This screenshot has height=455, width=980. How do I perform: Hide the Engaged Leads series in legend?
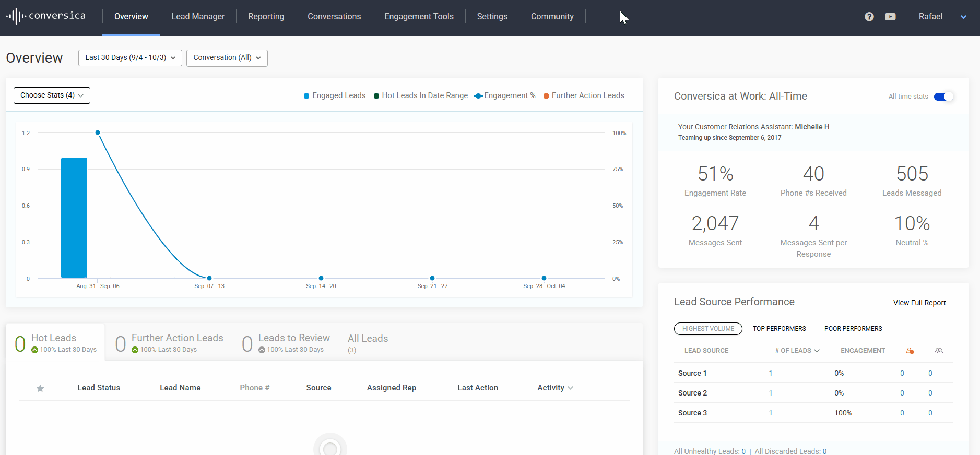click(x=335, y=95)
